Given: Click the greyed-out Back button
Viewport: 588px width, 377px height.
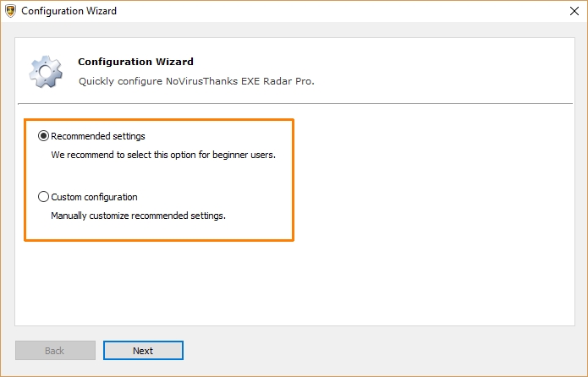Looking at the screenshot, I should pyautogui.click(x=55, y=351).
